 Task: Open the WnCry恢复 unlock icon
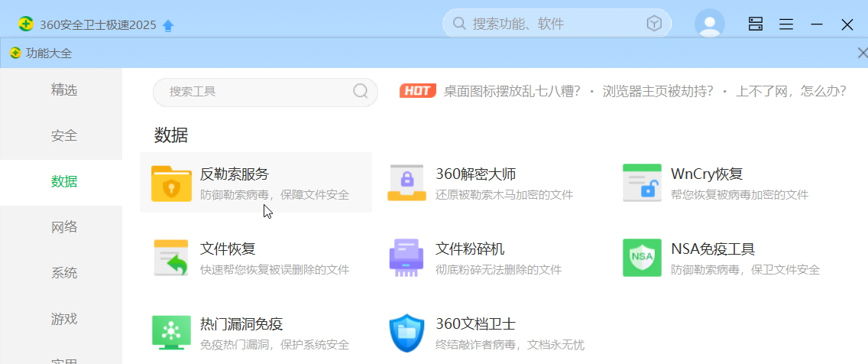pyautogui.click(x=642, y=183)
